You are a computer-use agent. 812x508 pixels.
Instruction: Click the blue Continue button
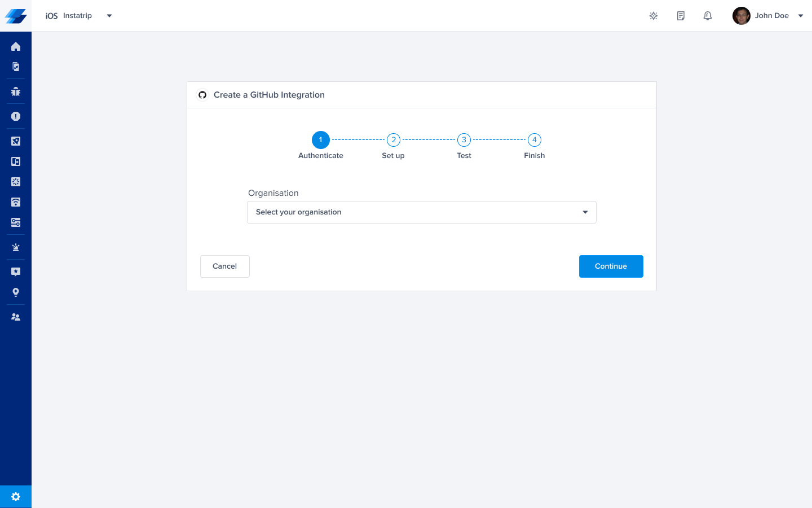point(611,266)
